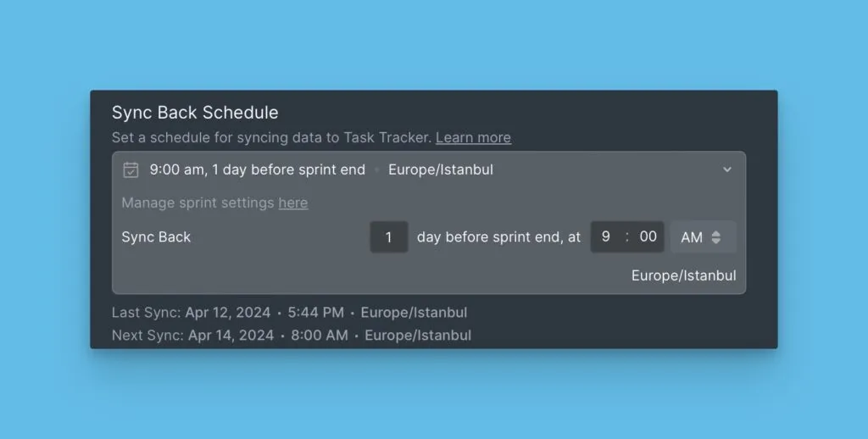Click the "Sync Back Schedule" heading
This screenshot has width=868, height=439.
[195, 113]
